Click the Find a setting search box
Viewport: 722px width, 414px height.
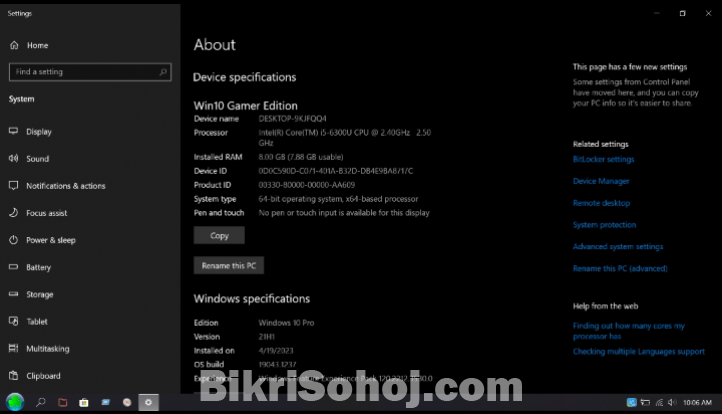(x=90, y=72)
